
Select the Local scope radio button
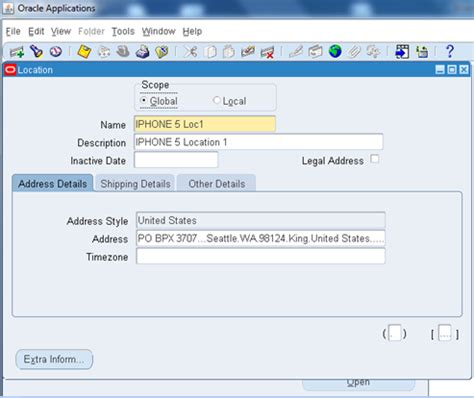(x=217, y=100)
